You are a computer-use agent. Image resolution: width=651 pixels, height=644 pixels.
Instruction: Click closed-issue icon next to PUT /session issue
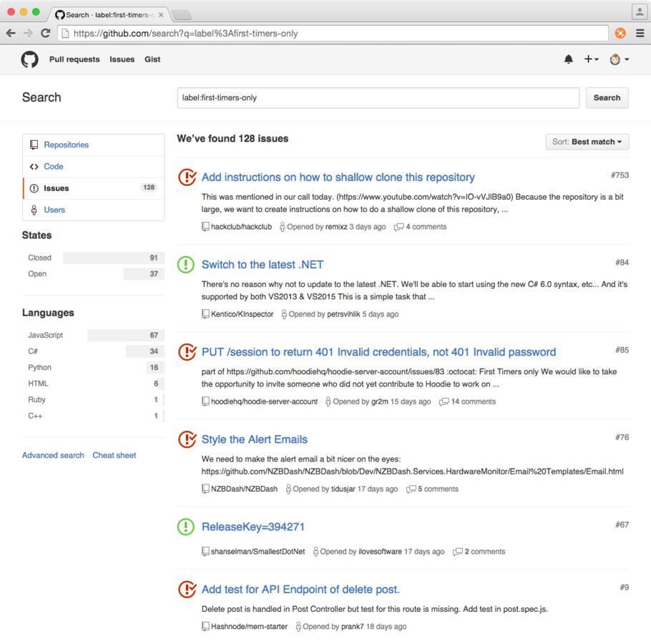(x=187, y=352)
